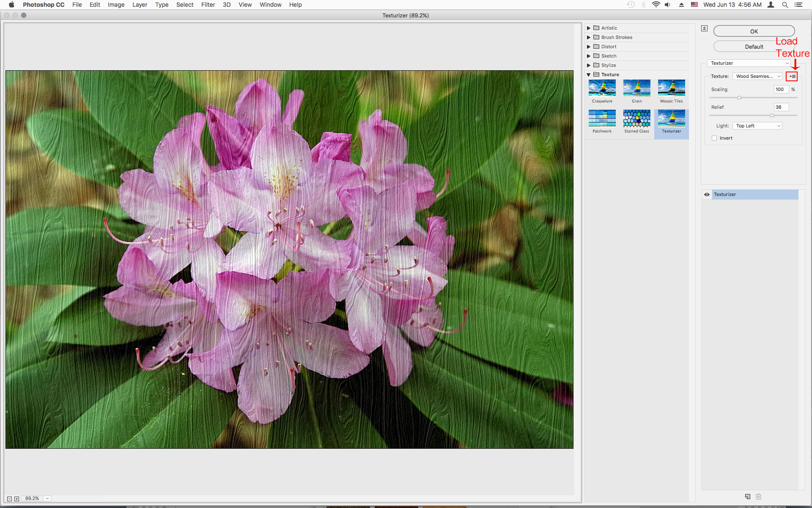The width and height of the screenshot is (812, 508).
Task: Click the Load Texture flyout menu icon
Action: 792,76
